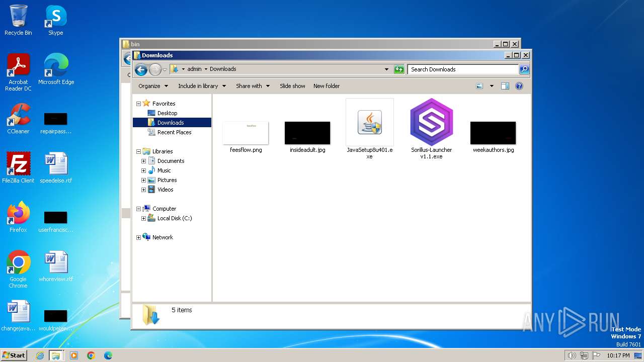Image resolution: width=644 pixels, height=362 pixels.
Task: Launch Firefox from the desktop
Action: click(18, 217)
